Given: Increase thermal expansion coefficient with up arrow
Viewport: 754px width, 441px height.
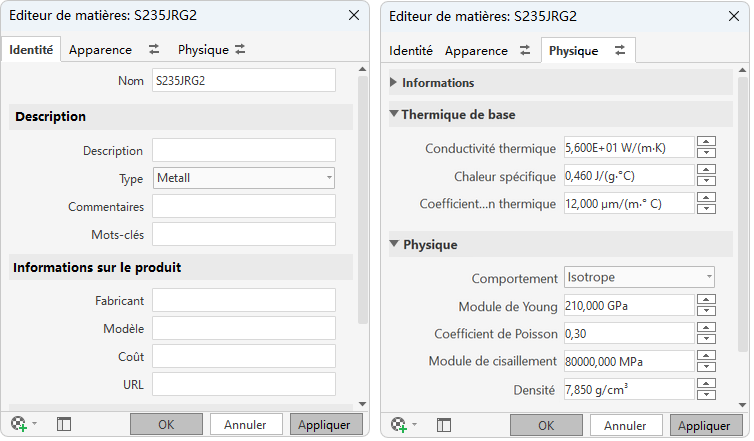Looking at the screenshot, I should (x=706, y=197).
